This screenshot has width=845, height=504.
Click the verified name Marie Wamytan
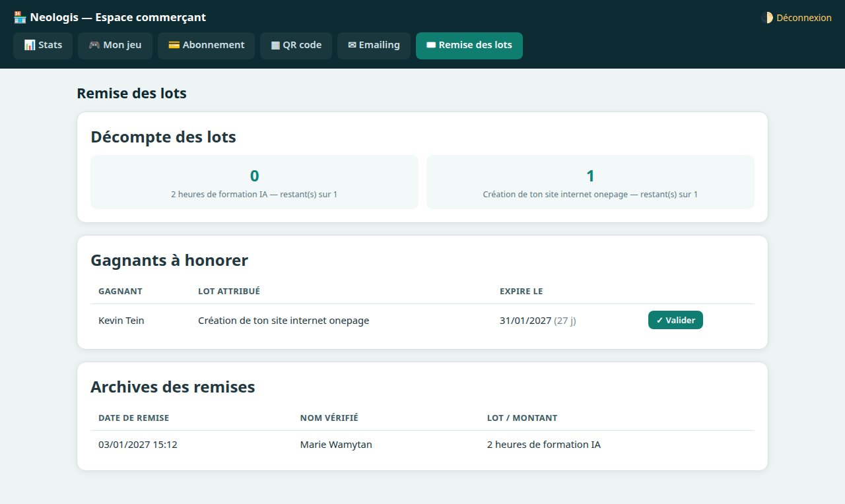(x=336, y=445)
